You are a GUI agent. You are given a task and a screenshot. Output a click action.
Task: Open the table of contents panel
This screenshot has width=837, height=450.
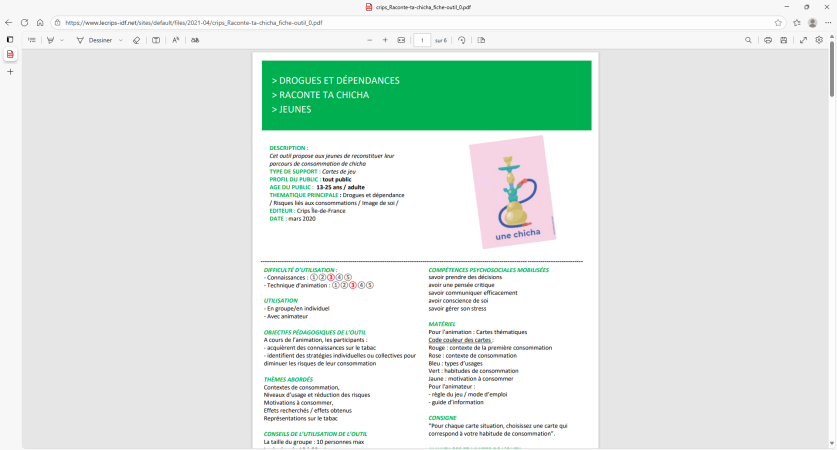point(31,40)
